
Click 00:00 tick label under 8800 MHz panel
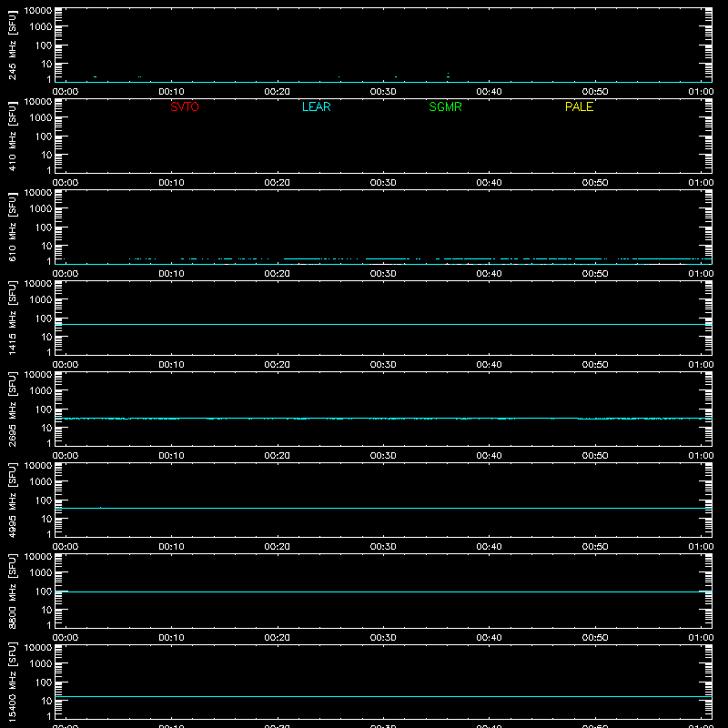click(66, 638)
